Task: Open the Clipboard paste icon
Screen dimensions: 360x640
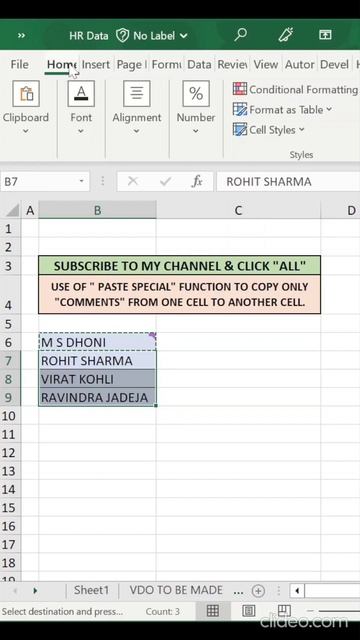Action: 26,93
